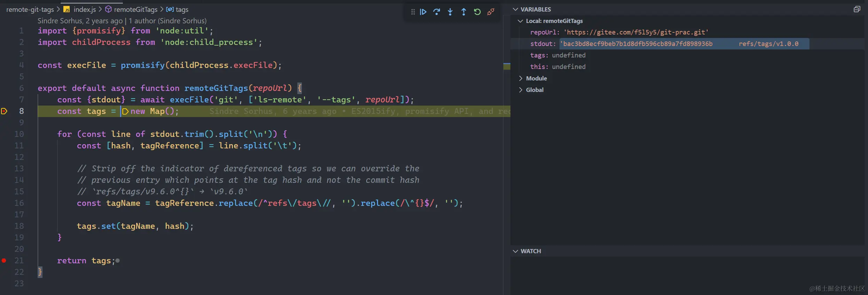Click tags.set call on line 18
The height and width of the screenshot is (295, 868).
pos(135,226)
